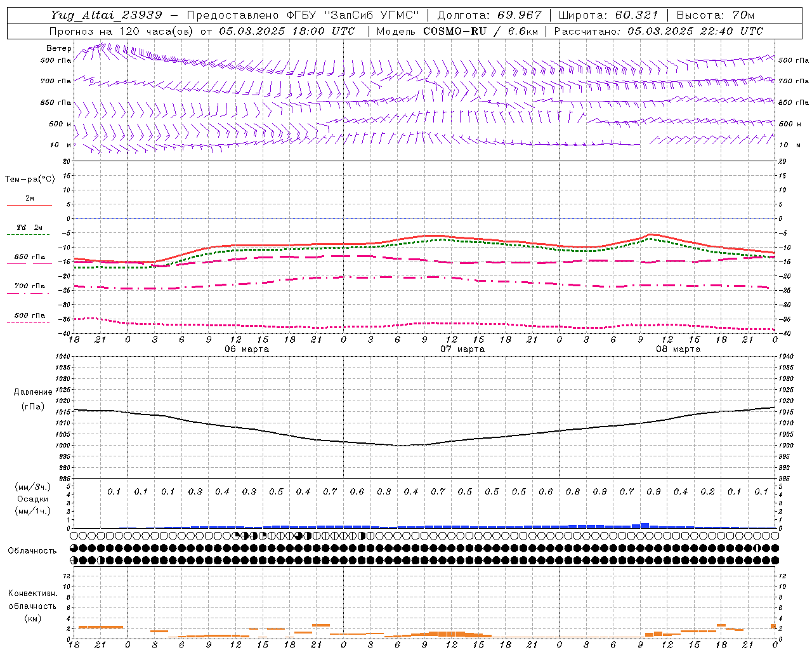This screenshot has height=650, width=812.
Task: Click the 10 м wind level label on left
Action: [x=60, y=145]
